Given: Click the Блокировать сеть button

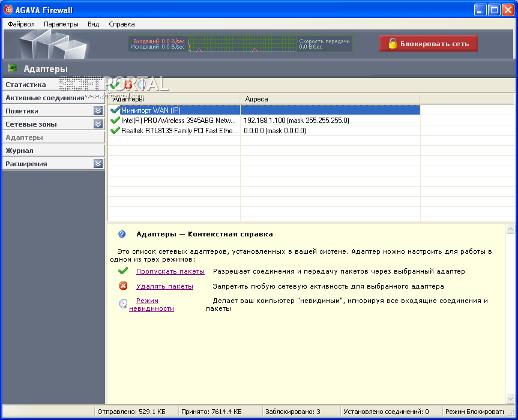Looking at the screenshot, I should coord(429,44).
